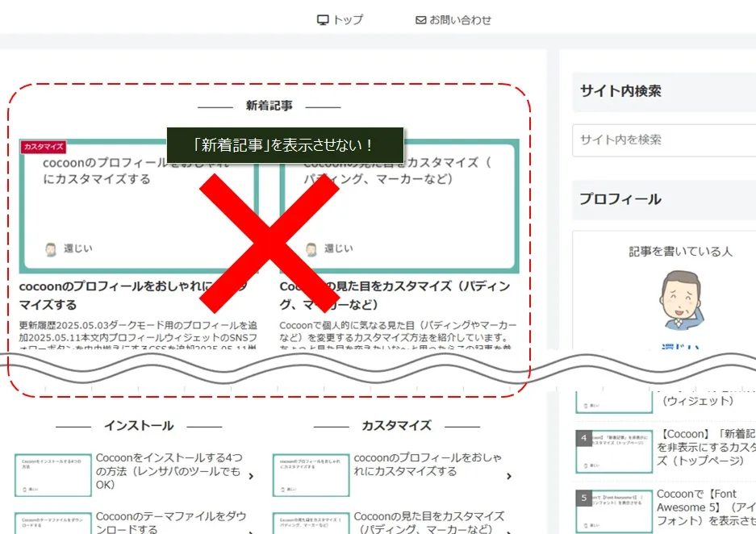756x534 pixels.
Task: Click the 「新着記事」を表示させない！ dark label
Action: (284, 145)
